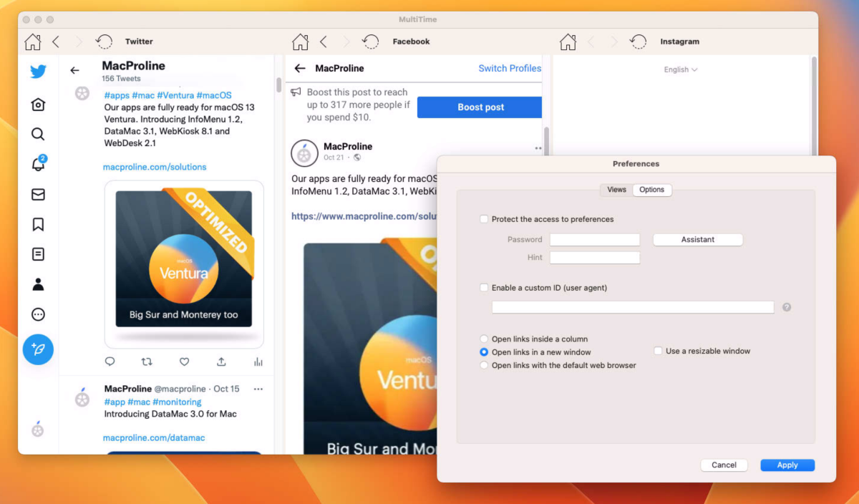Click the Twitter bird logo
Viewport: 859px width, 504px height.
tap(38, 72)
